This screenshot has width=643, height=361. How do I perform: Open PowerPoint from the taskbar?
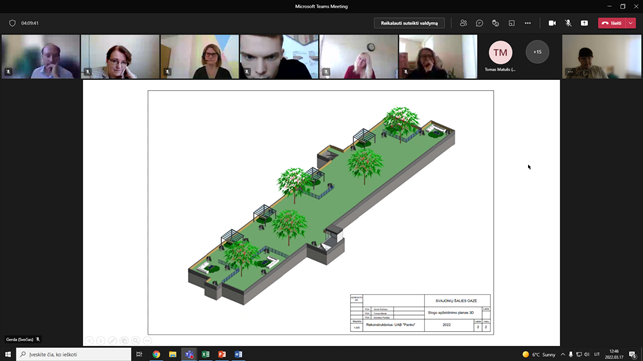pyautogui.click(x=222, y=354)
